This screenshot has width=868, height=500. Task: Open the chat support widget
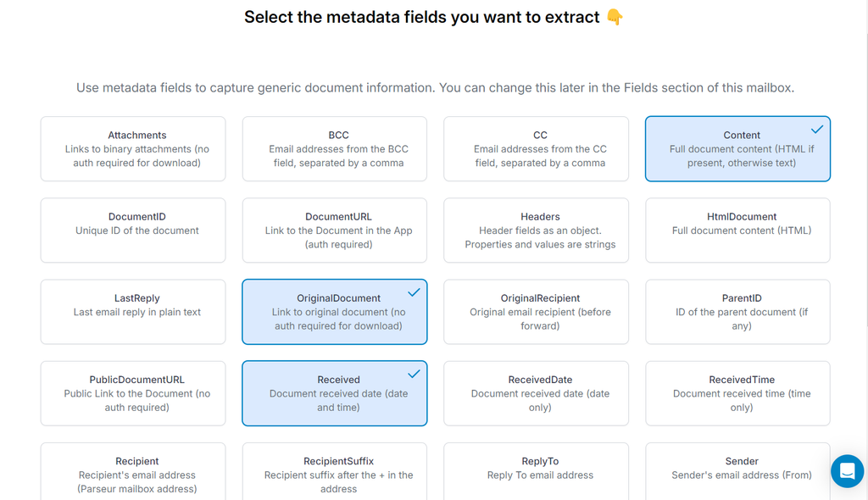click(x=847, y=471)
